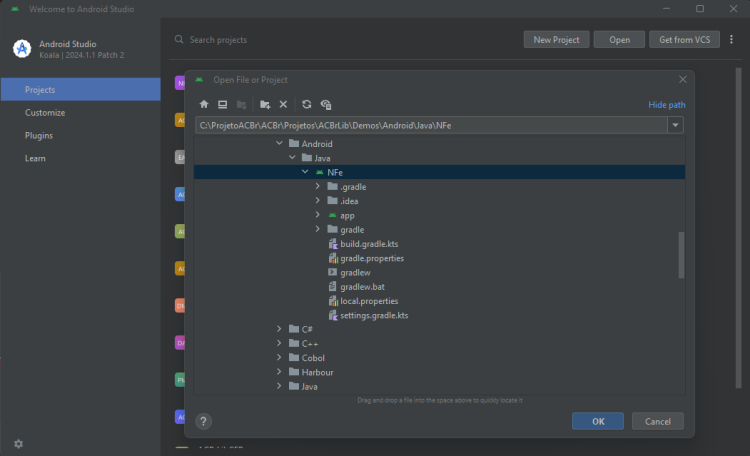Create a new directory icon
Screen dimensions: 750x456
click(x=265, y=104)
